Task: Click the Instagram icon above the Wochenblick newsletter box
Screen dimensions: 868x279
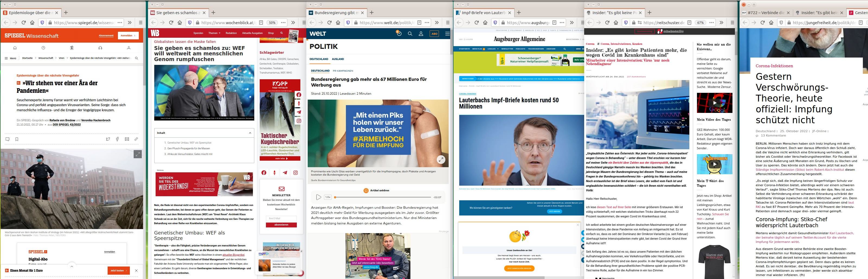Action: (295, 173)
